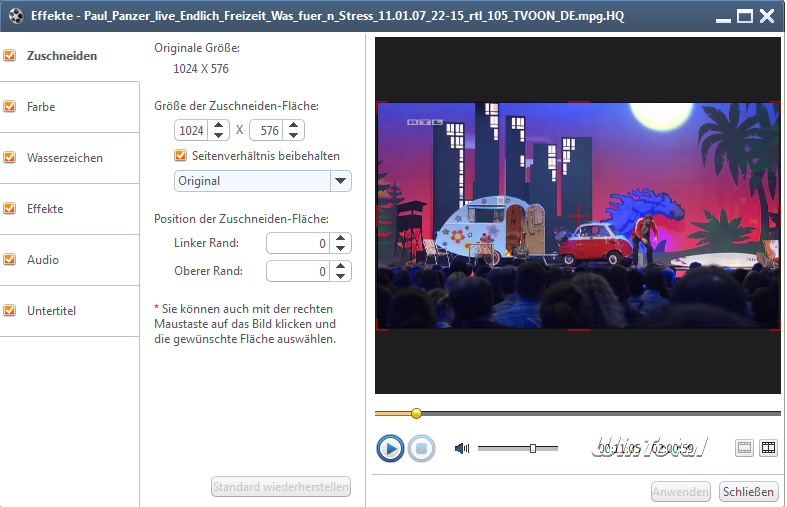
Task: Click the crop width field 1024
Action: coord(191,131)
